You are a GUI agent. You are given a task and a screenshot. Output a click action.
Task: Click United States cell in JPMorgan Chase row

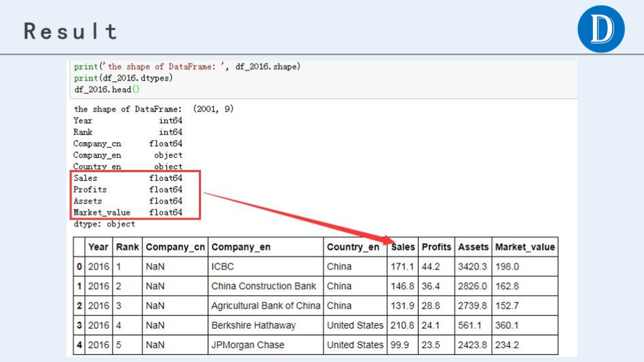355,345
